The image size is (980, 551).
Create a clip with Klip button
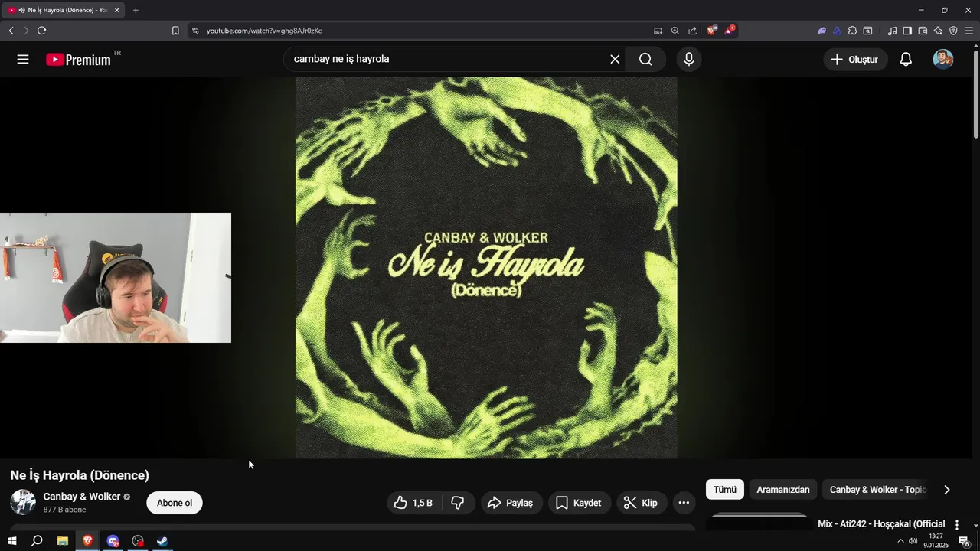pyautogui.click(x=641, y=503)
